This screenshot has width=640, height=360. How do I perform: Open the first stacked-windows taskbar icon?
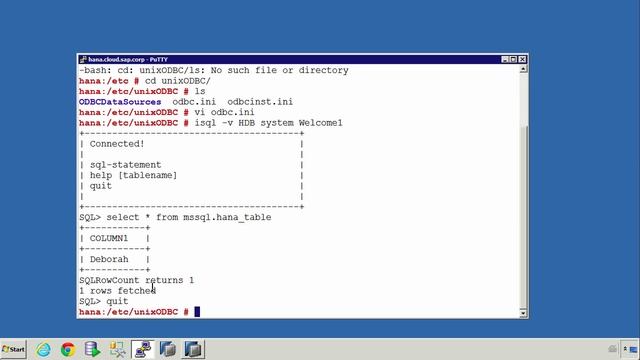tap(168, 349)
